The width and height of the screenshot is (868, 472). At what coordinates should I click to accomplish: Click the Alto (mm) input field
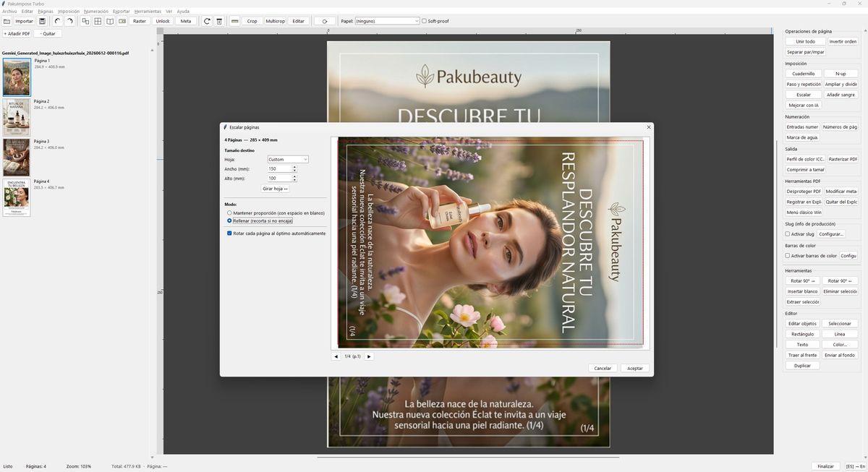(279, 178)
